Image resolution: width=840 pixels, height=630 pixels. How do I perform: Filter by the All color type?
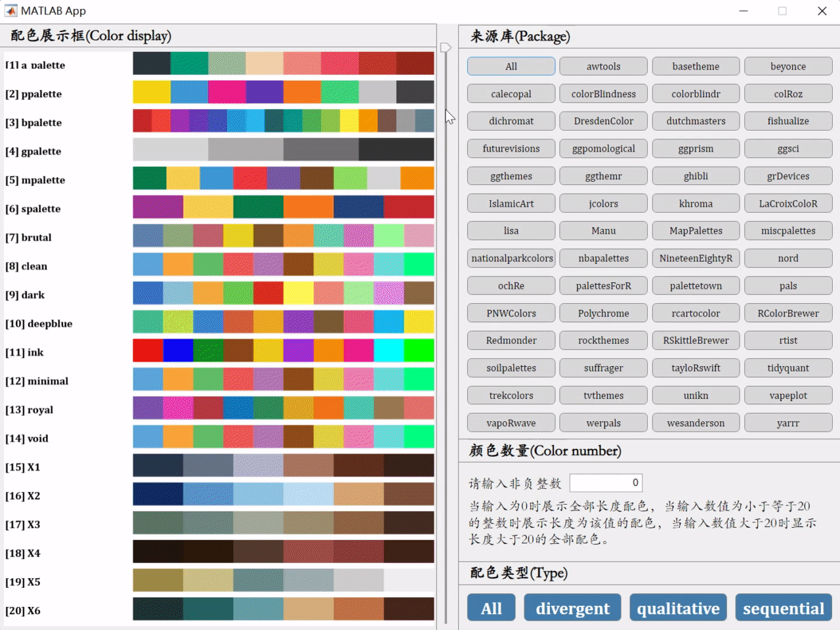(492, 608)
